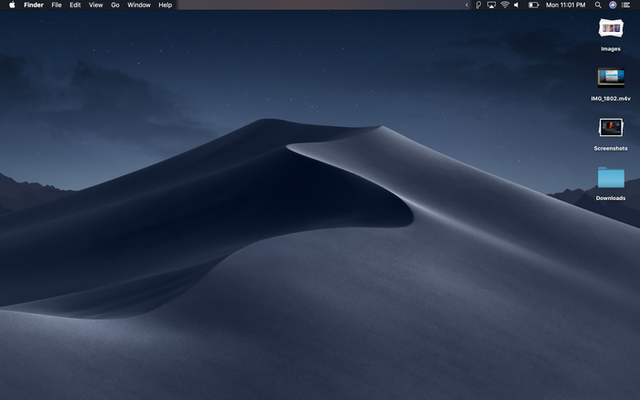Show battery status menu

[x=533, y=5]
